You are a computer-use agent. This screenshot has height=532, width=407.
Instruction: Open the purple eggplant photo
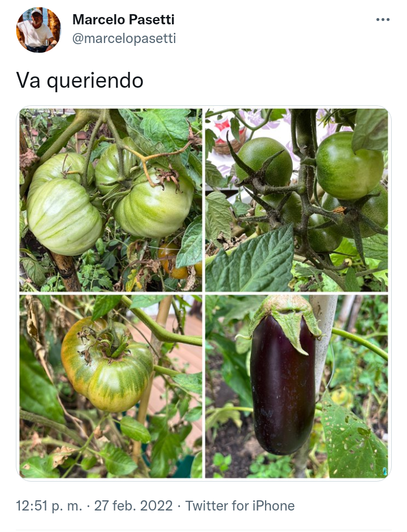297,387
